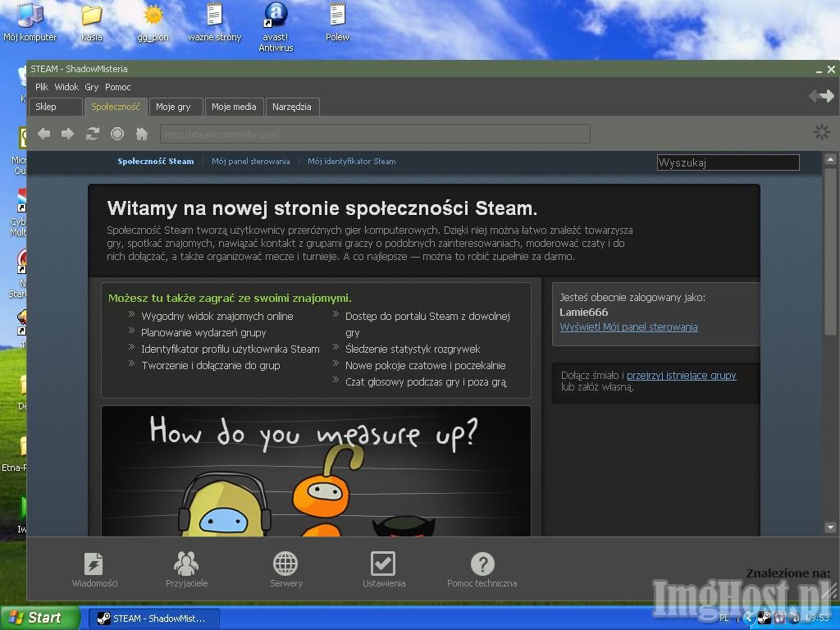The height and width of the screenshot is (630, 840).
Task: Open the Plik menu
Action: click(x=42, y=87)
